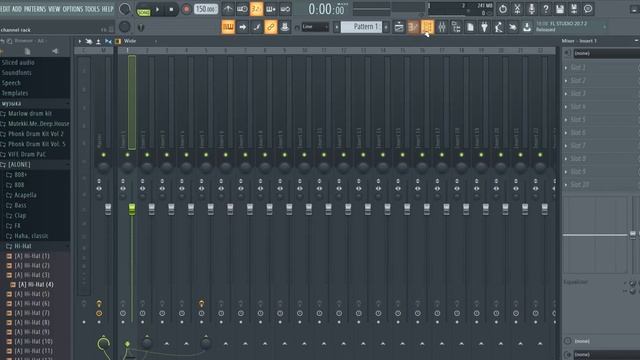Screen dimensions: 640x360
Task: Open the VIEW menu
Action: pyautogui.click(x=54, y=9)
